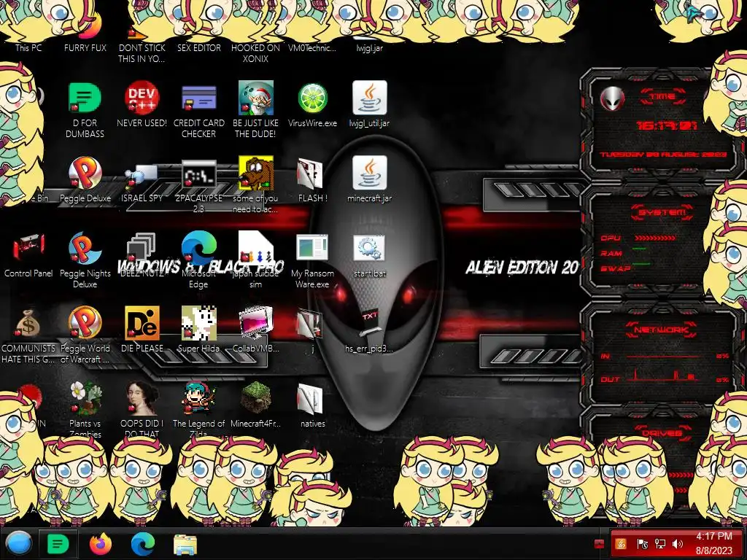The height and width of the screenshot is (560, 747).
Task: Select the file icon named j
Action: (x=310, y=323)
